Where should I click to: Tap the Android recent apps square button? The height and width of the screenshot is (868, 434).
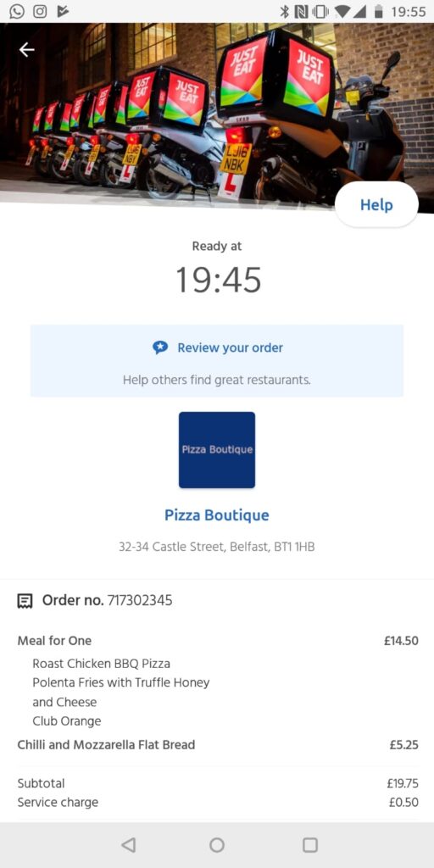click(310, 845)
